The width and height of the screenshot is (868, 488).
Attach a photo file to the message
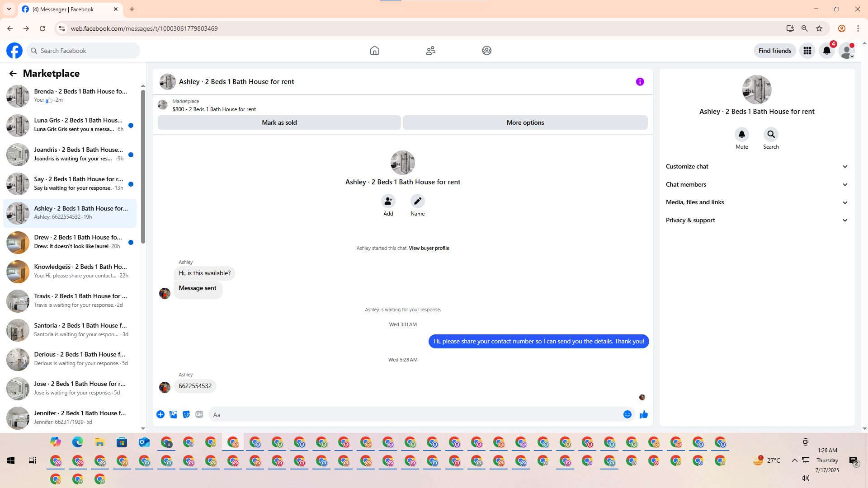click(174, 414)
